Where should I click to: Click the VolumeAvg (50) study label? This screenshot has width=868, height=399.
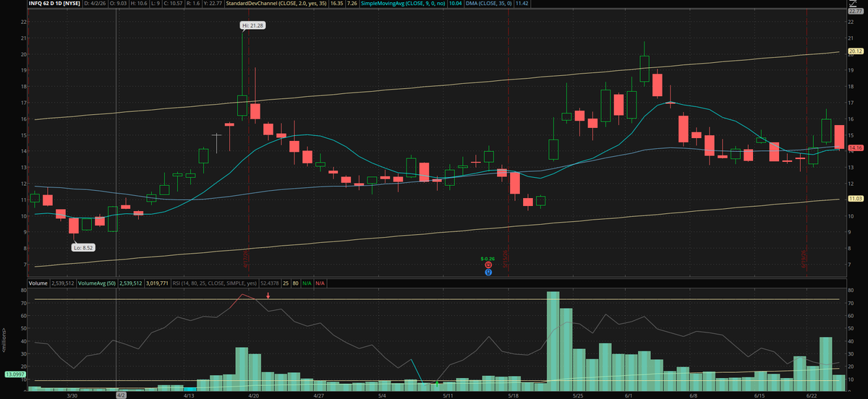tap(97, 283)
